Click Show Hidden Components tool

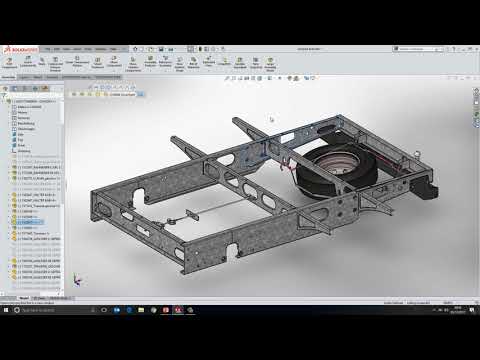(133, 64)
